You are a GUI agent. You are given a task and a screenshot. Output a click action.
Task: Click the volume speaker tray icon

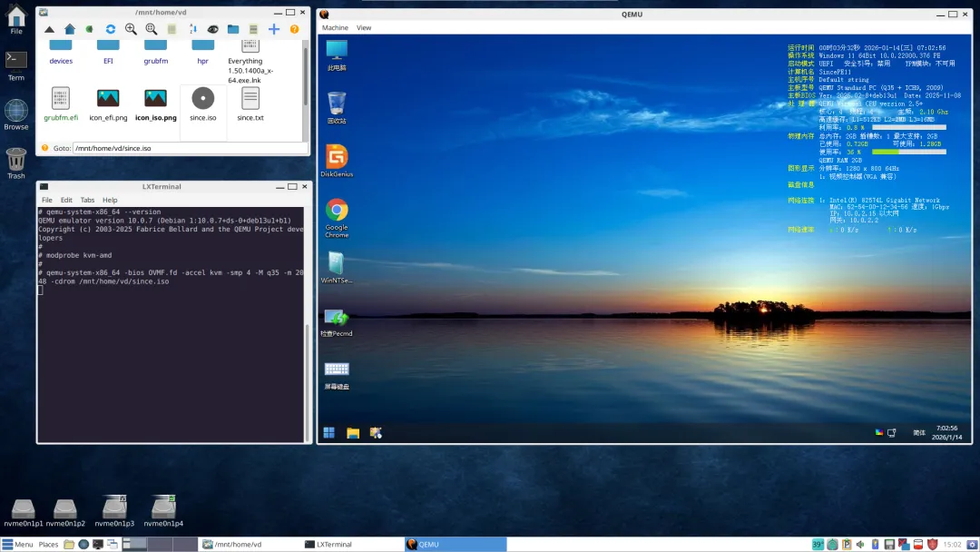tap(860, 545)
